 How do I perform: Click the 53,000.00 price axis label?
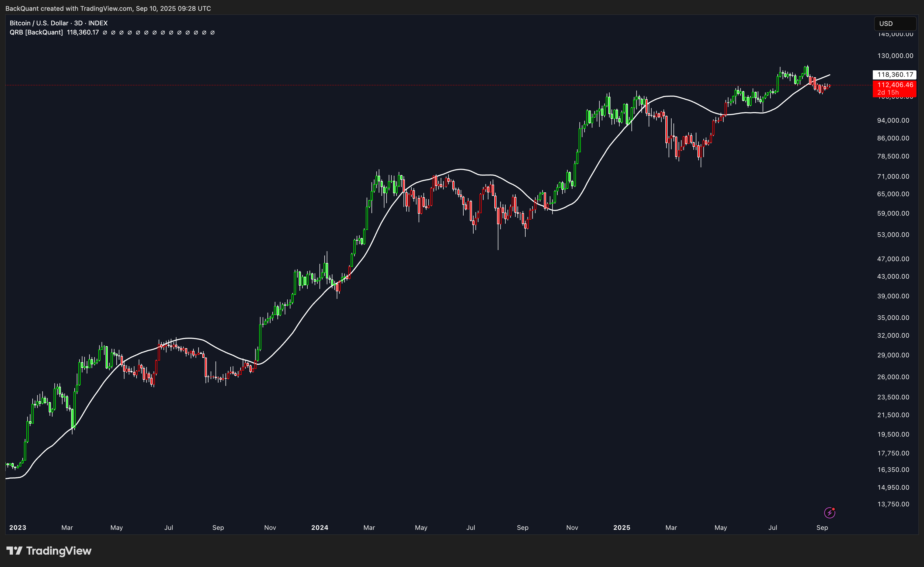[893, 235]
